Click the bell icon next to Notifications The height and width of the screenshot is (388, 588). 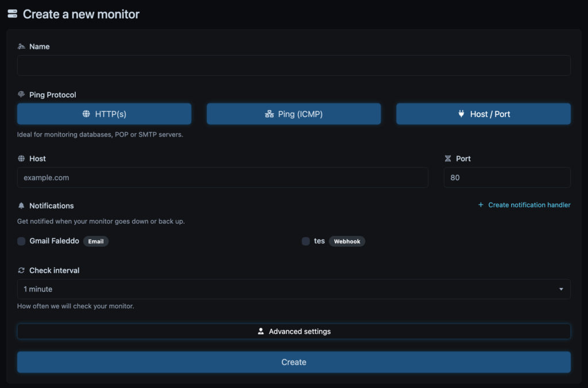coord(21,205)
